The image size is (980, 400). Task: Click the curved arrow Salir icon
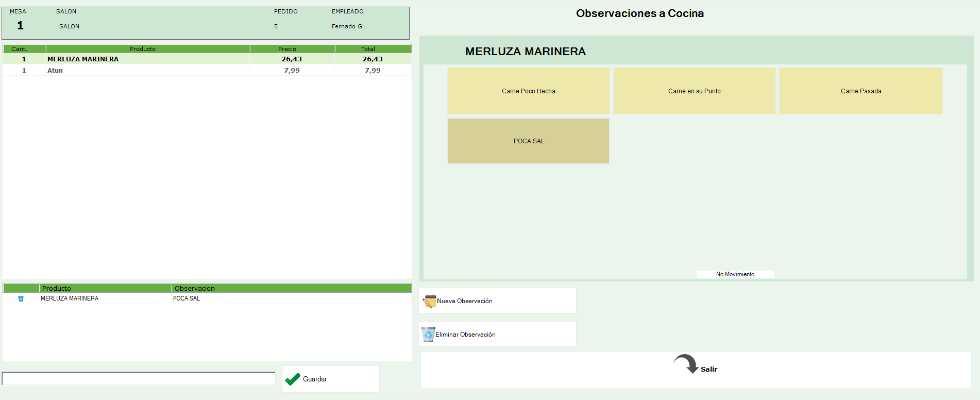(686, 363)
